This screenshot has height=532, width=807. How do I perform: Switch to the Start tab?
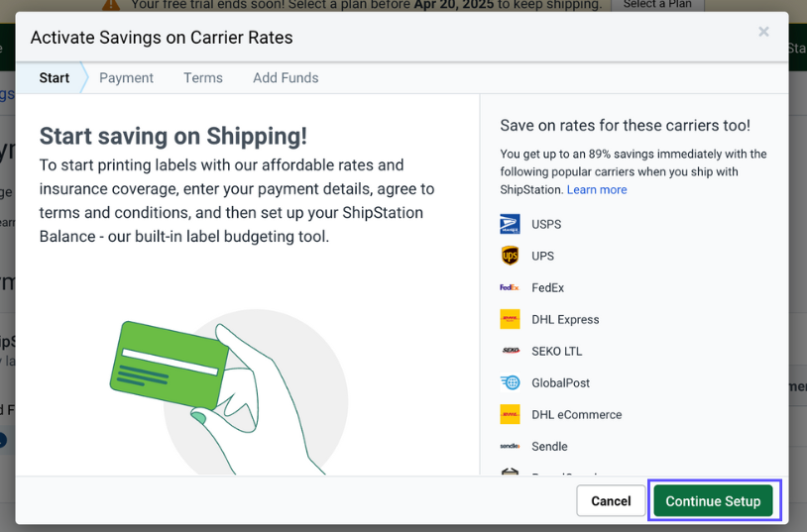[x=55, y=77]
